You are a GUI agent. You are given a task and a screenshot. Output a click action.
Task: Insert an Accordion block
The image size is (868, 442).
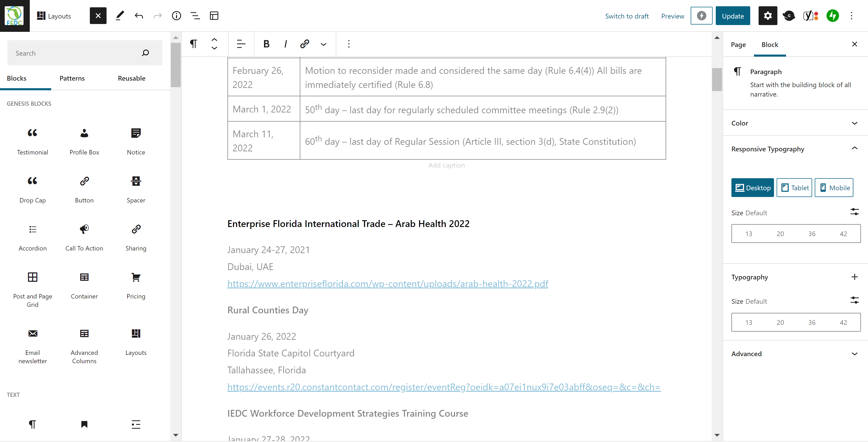(x=32, y=237)
